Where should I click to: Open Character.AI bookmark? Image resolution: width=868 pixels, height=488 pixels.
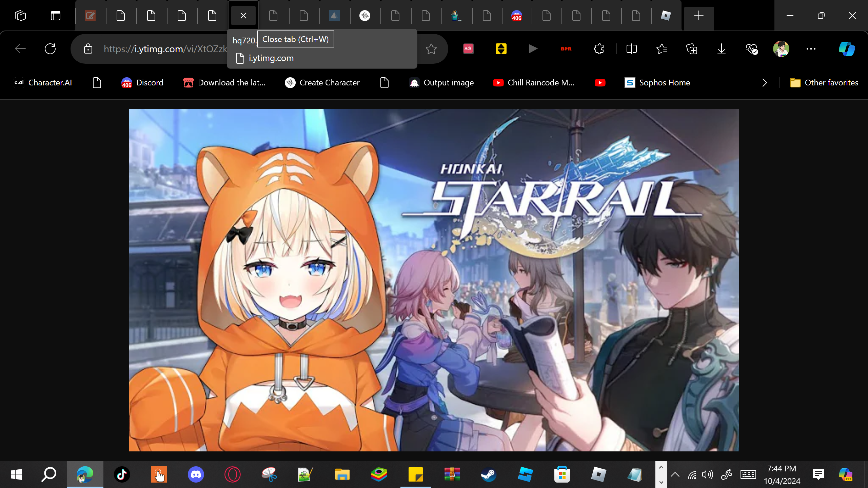[43, 83]
